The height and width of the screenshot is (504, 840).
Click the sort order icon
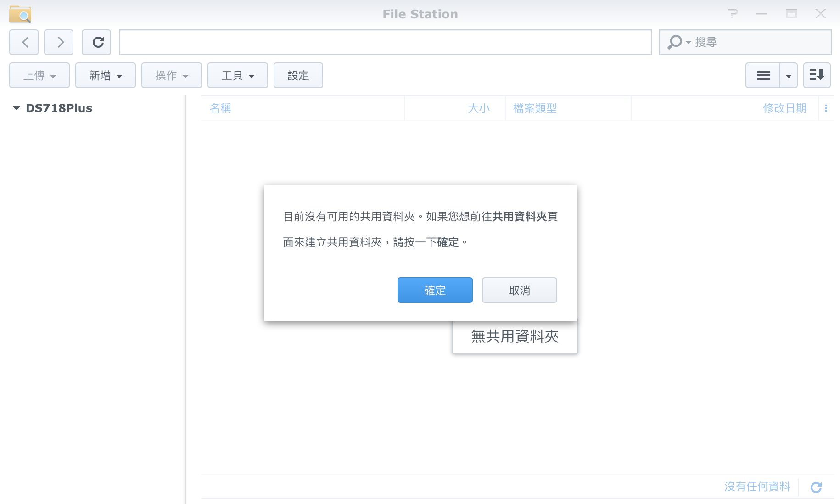[x=817, y=75]
